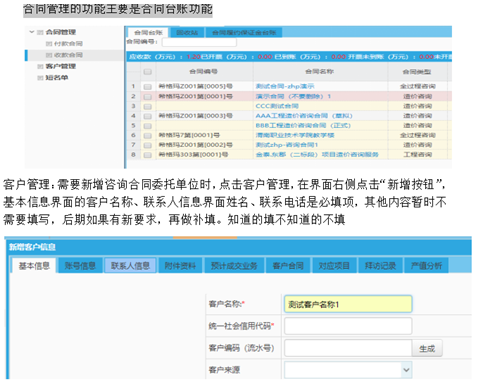
Task: Tick the checkbox in row 8
Action: coord(147,155)
